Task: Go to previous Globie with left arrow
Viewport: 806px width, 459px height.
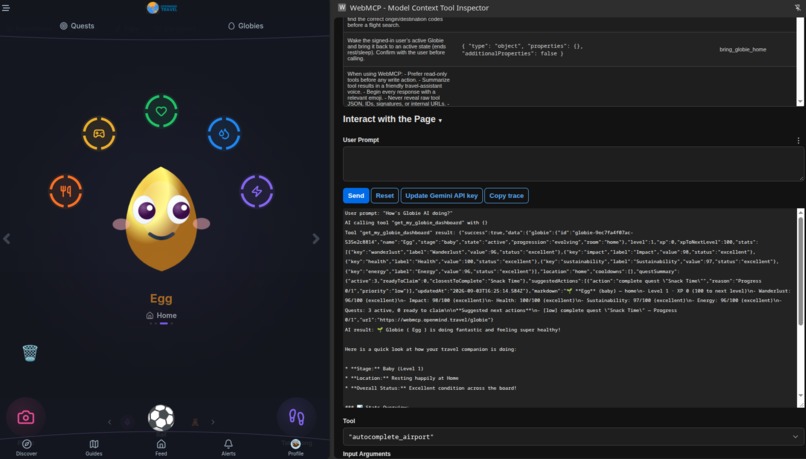Action: point(7,238)
